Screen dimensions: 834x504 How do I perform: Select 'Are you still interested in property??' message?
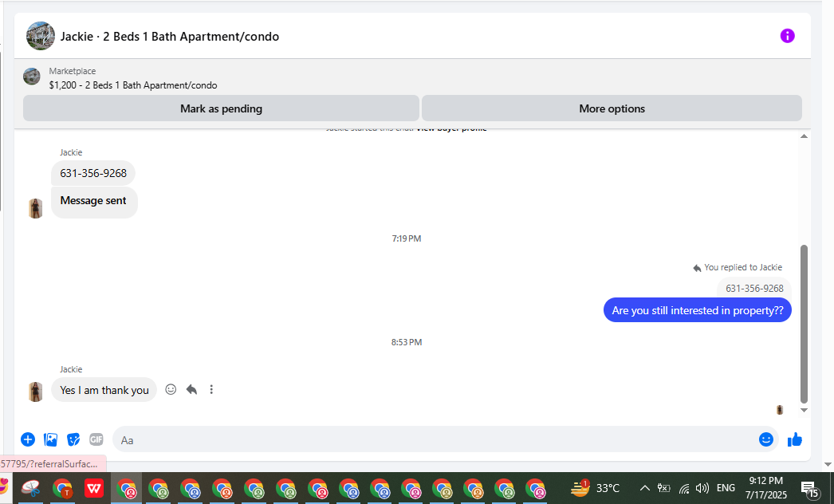pyautogui.click(x=698, y=310)
